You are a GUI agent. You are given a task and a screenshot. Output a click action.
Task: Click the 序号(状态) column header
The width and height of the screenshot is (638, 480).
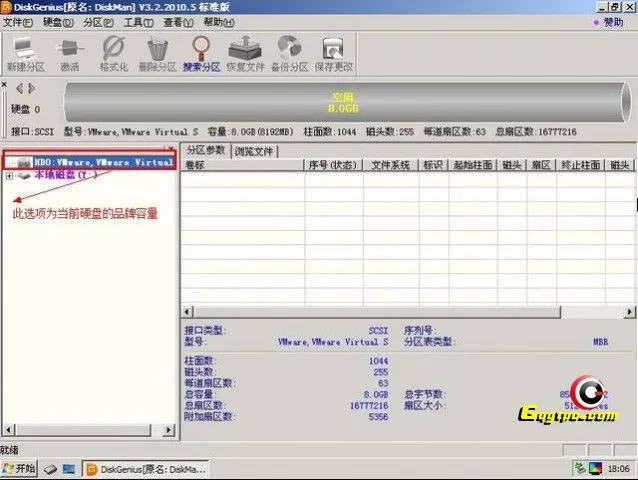tap(333, 165)
